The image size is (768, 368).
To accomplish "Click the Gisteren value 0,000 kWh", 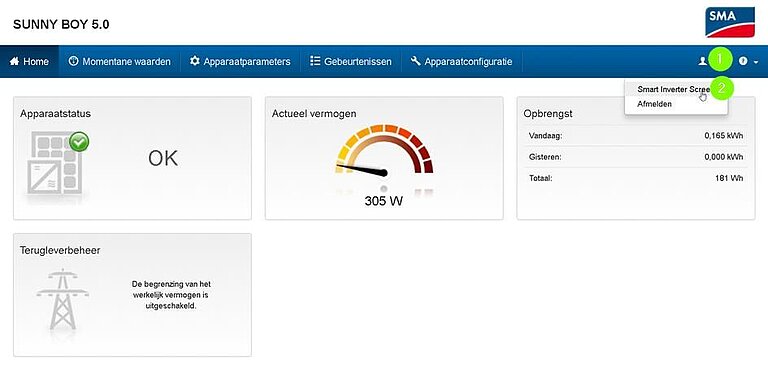I will coord(723,157).
